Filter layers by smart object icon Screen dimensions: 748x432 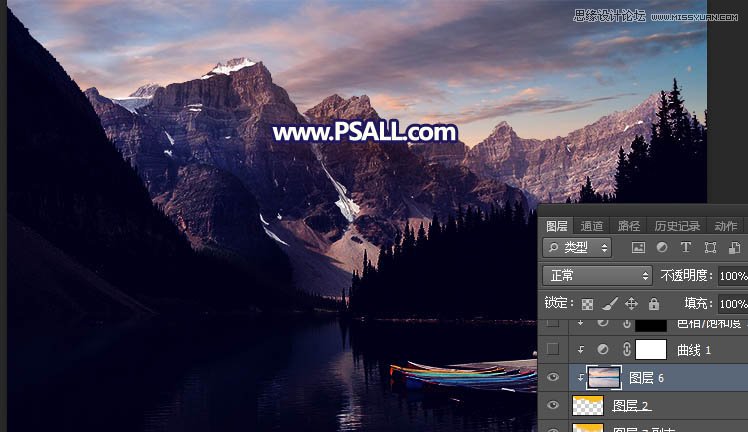734,247
